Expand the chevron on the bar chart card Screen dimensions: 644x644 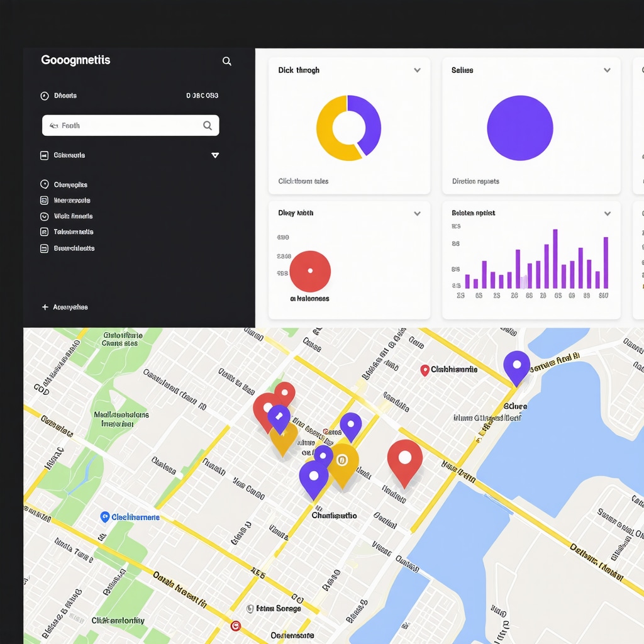(608, 214)
